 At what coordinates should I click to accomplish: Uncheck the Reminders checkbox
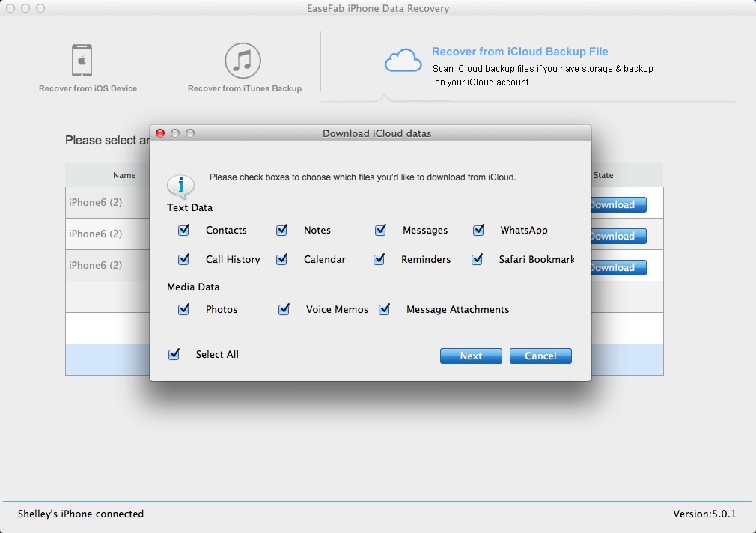pyautogui.click(x=379, y=259)
